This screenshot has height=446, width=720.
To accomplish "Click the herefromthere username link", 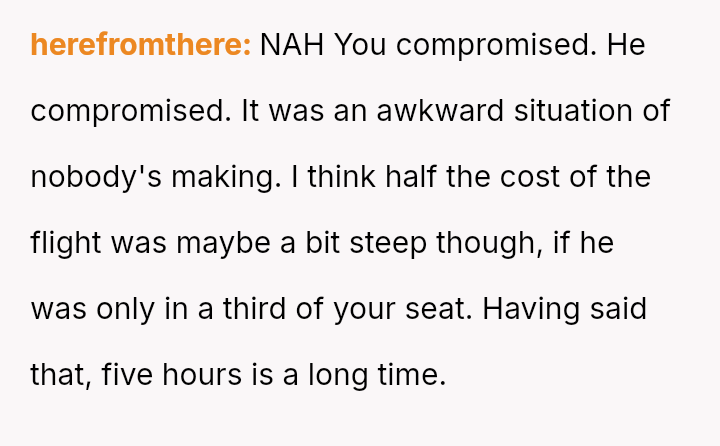I will 140,45.
